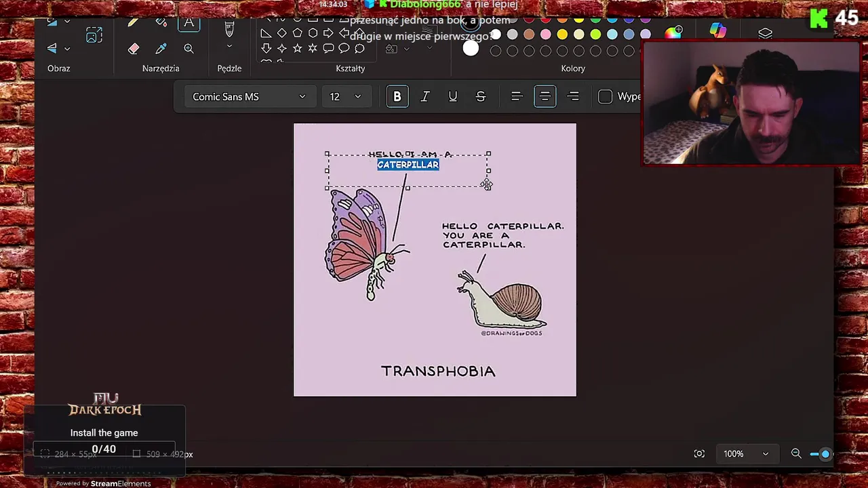Click the primary white color circle
This screenshot has height=488, width=868.
pyautogui.click(x=471, y=48)
